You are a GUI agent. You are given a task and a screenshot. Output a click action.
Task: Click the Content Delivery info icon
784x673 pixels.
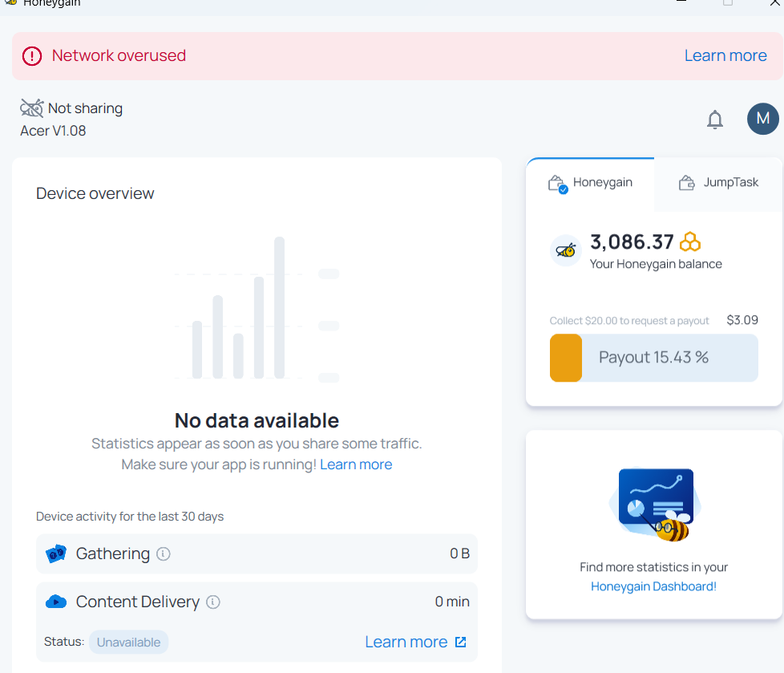213,602
